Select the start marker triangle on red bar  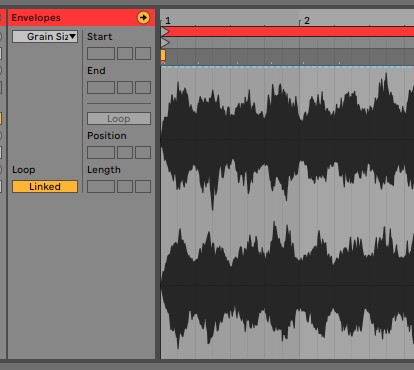[165, 32]
